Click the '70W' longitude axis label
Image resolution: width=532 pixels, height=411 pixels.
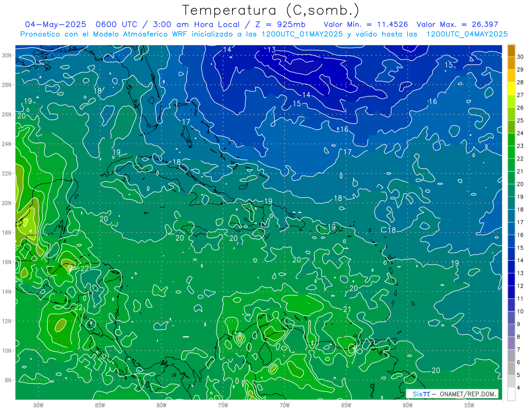[x=285, y=405]
